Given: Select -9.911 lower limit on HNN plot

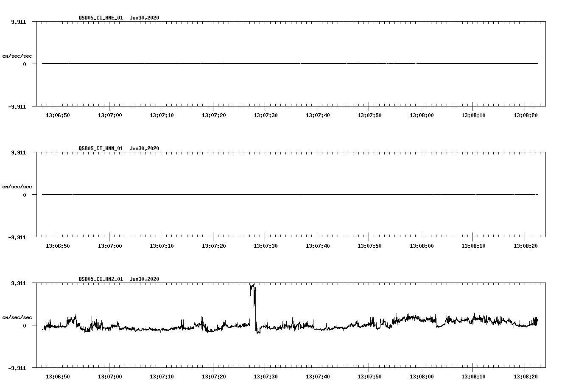Looking at the screenshot, I should (x=17, y=238).
